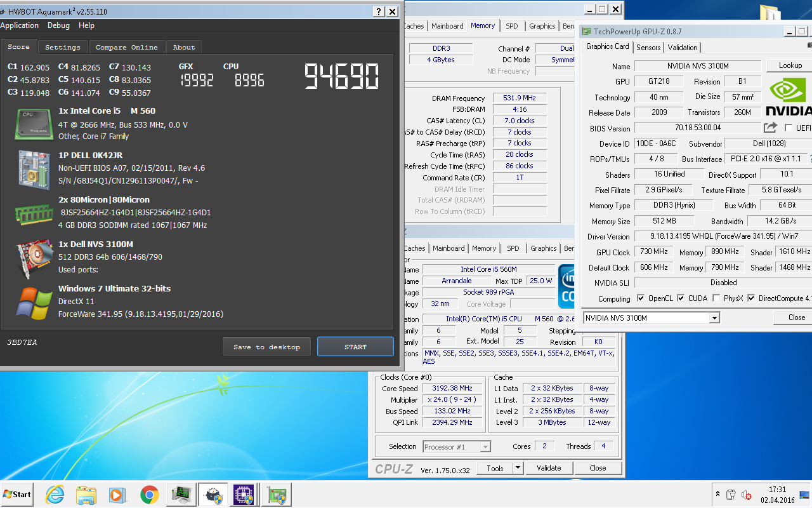Select the Score tab in Aquamark
Viewport: 812px width, 508px height.
point(19,46)
